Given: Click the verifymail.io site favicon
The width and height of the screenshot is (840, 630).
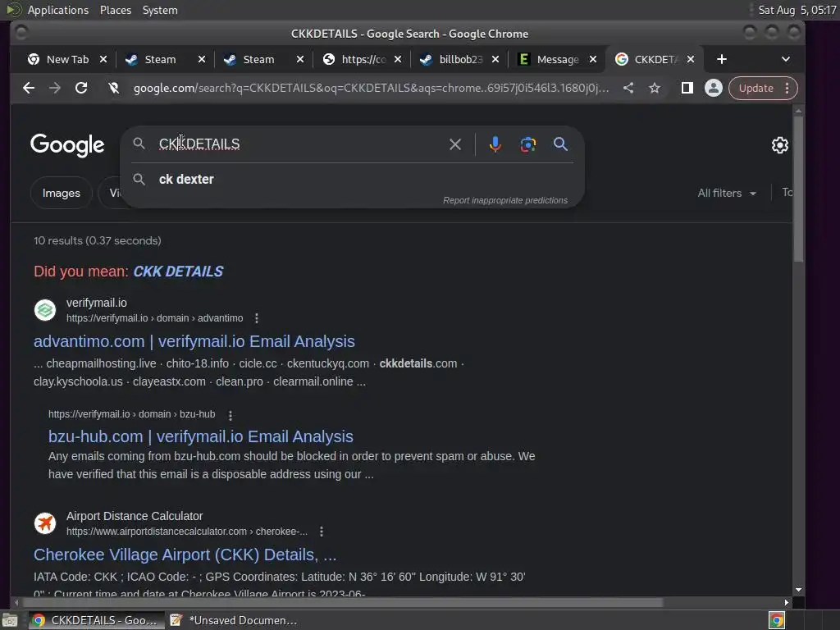Looking at the screenshot, I should pyautogui.click(x=45, y=309).
